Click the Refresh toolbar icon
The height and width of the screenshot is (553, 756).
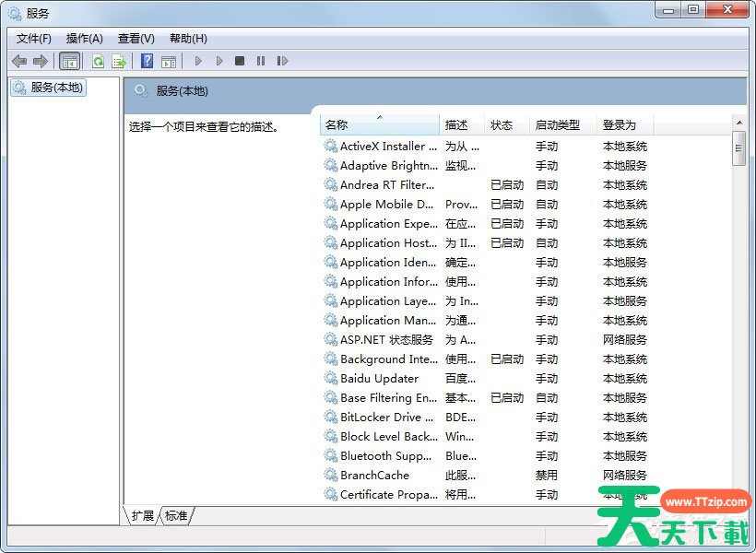coord(99,61)
